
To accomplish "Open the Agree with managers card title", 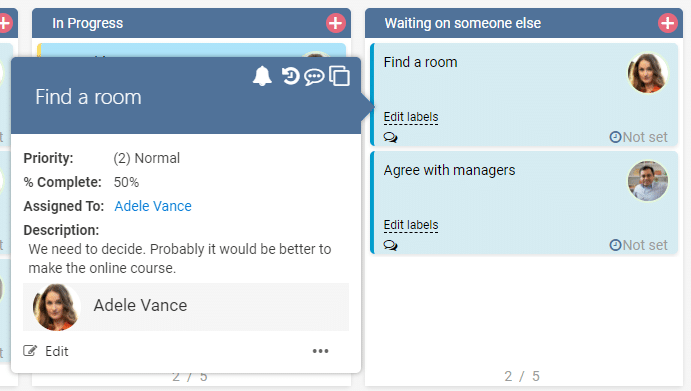I will click(449, 170).
